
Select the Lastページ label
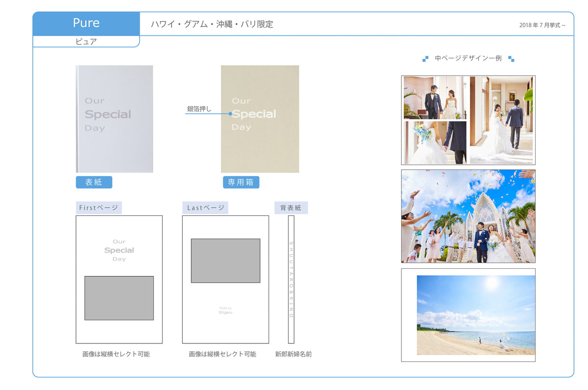tap(205, 208)
